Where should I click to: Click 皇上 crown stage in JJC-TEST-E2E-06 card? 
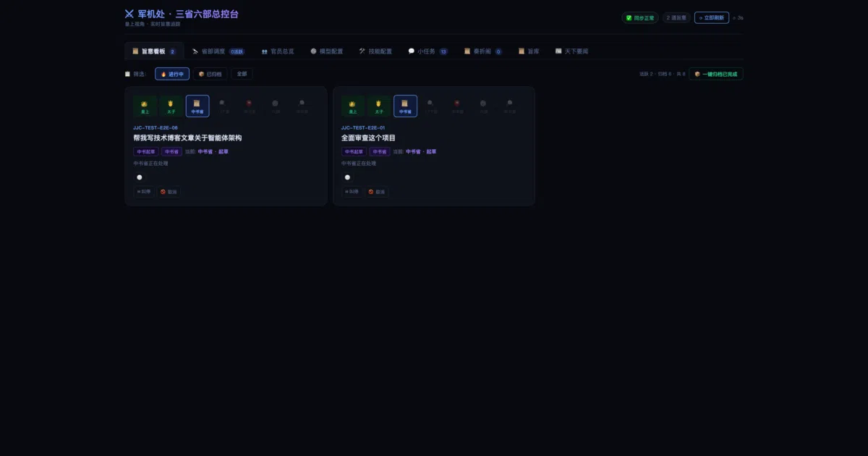[x=145, y=106]
